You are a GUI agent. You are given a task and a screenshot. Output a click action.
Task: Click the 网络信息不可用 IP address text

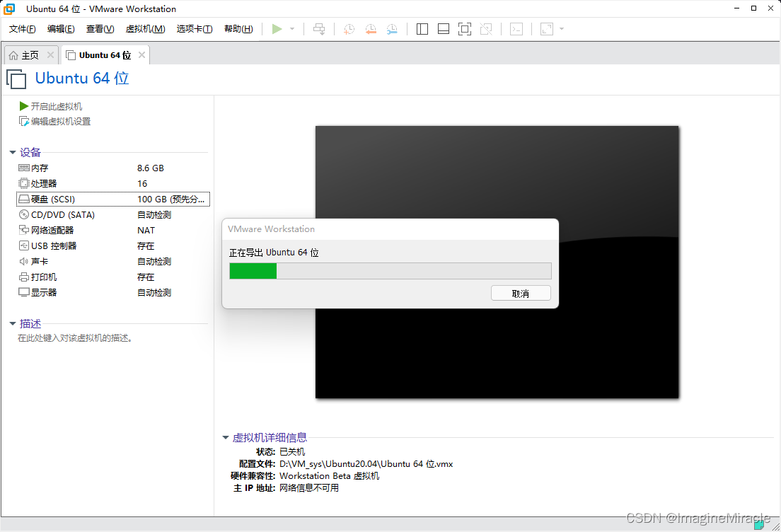coord(309,487)
